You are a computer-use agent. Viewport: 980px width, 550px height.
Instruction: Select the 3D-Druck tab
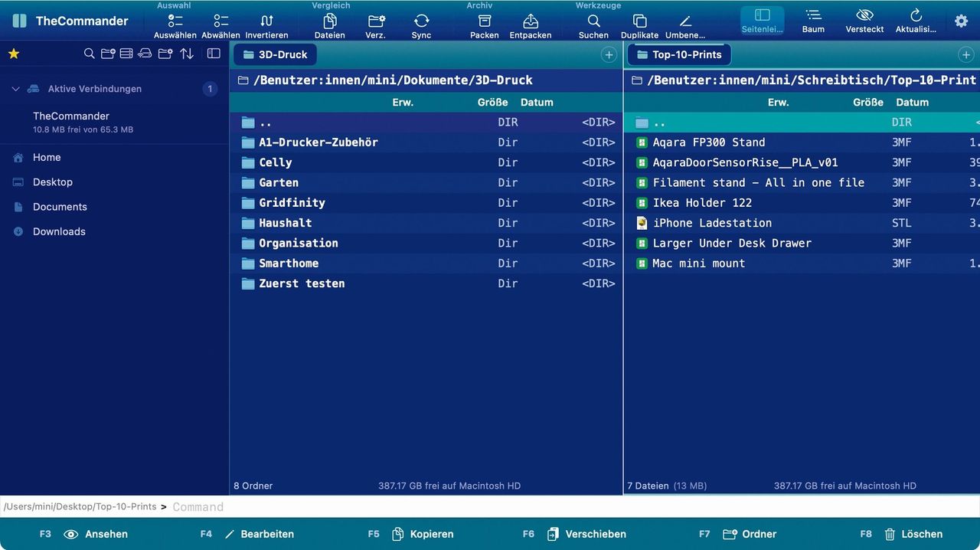(275, 54)
